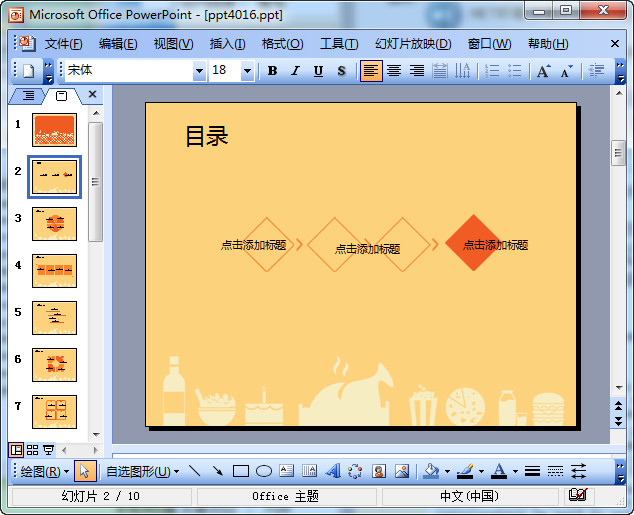Image resolution: width=634 pixels, height=515 pixels.
Task: Increase font size with large A icon
Action: click(544, 71)
